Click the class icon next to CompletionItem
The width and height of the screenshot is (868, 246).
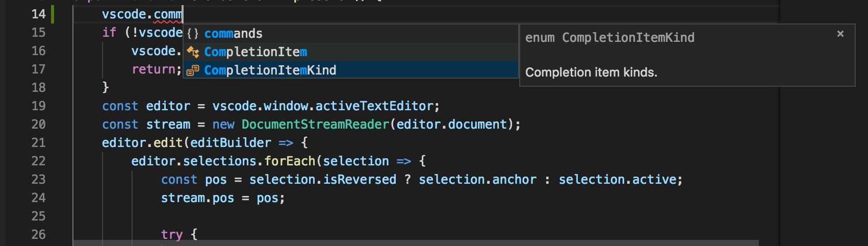pos(193,52)
